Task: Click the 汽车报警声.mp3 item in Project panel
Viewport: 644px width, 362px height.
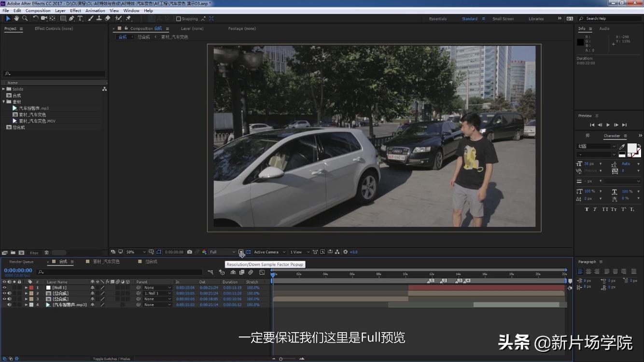Action: [32, 108]
